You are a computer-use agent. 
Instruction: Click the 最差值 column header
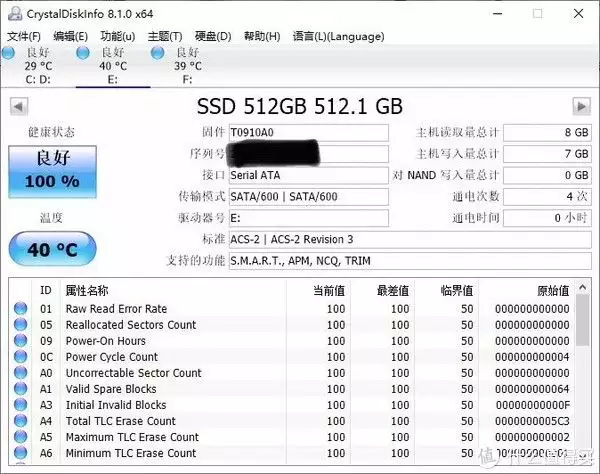(x=382, y=290)
